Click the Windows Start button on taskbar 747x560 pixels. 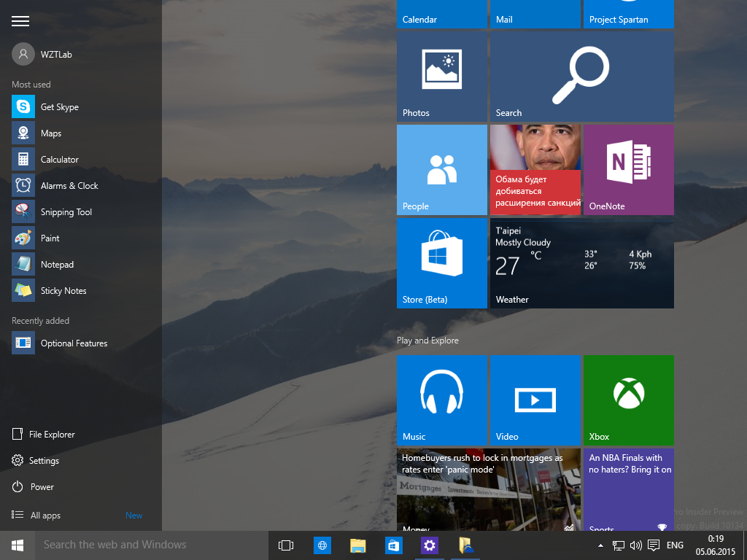18,545
